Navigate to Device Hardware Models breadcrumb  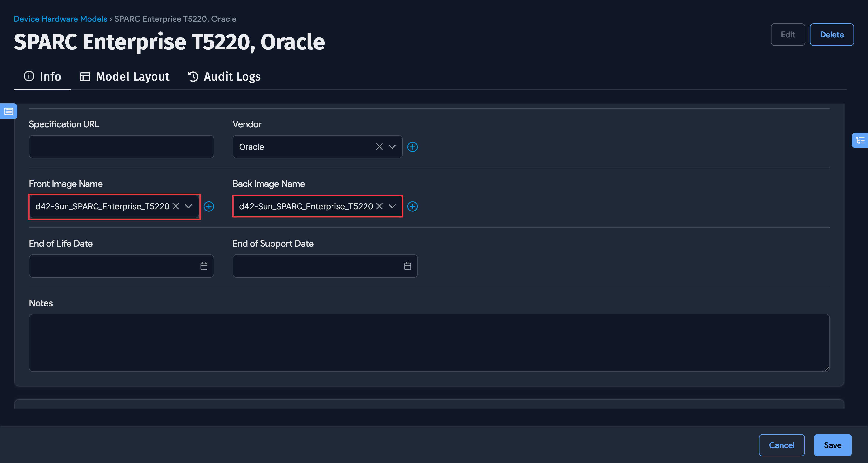coord(60,19)
